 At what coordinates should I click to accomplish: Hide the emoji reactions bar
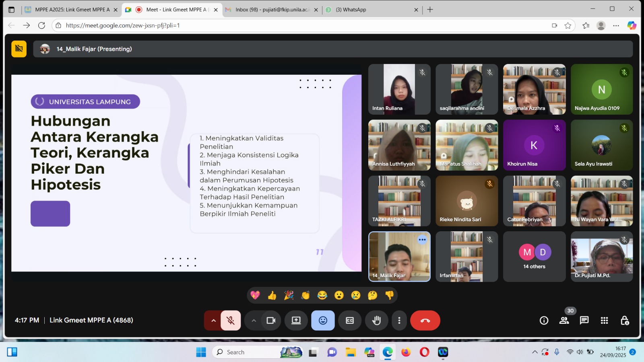[x=323, y=321]
